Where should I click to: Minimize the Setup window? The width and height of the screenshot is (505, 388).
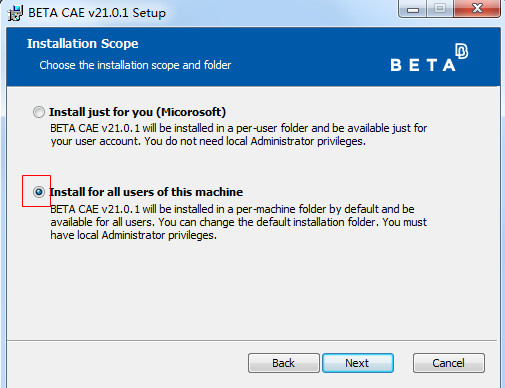pos(413,9)
